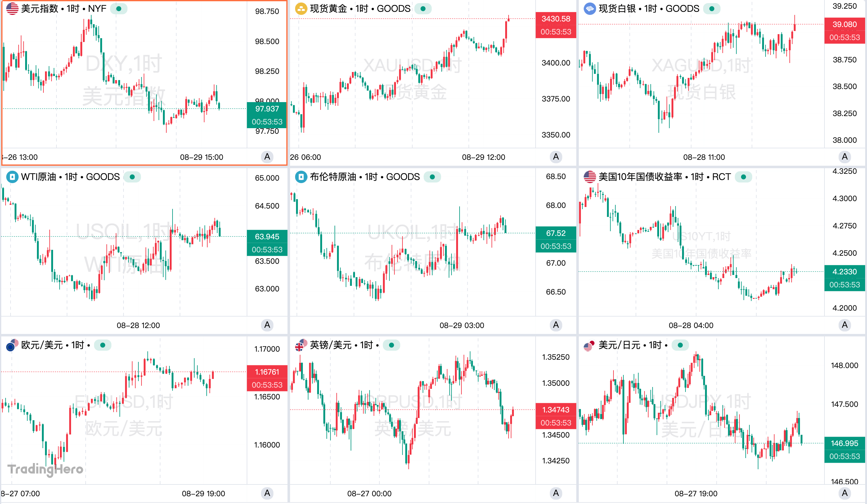Click the 3430.58 price label on gold chart
Screen dimensions: 867x504
556,19
